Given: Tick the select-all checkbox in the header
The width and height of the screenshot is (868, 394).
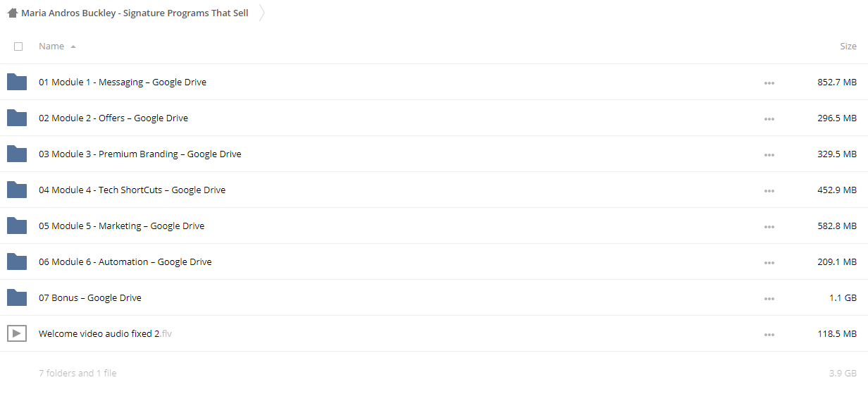Looking at the screenshot, I should pos(18,47).
